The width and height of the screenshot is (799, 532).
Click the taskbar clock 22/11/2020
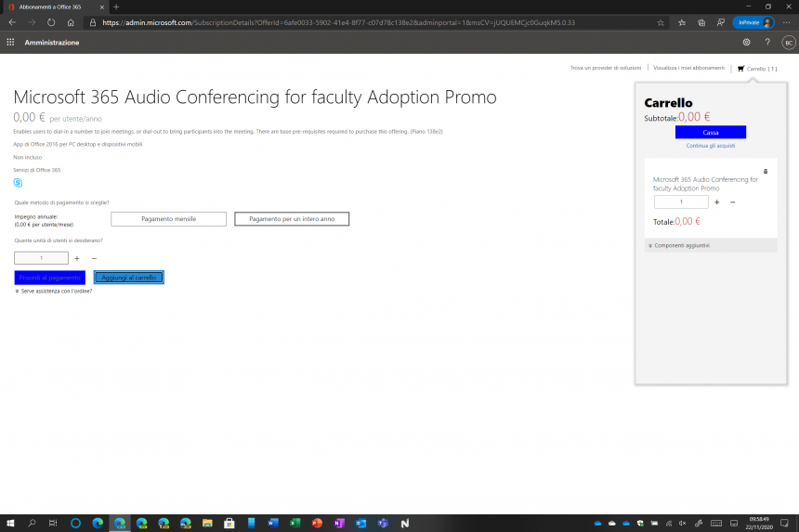pyautogui.click(x=759, y=523)
